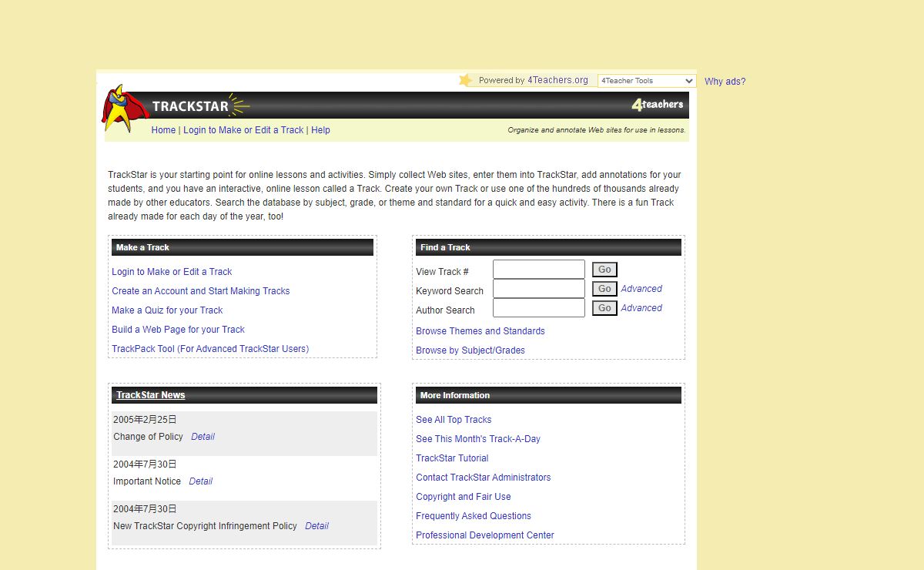Click the yellow star beside Powered by
924x570 pixels.
[465, 80]
